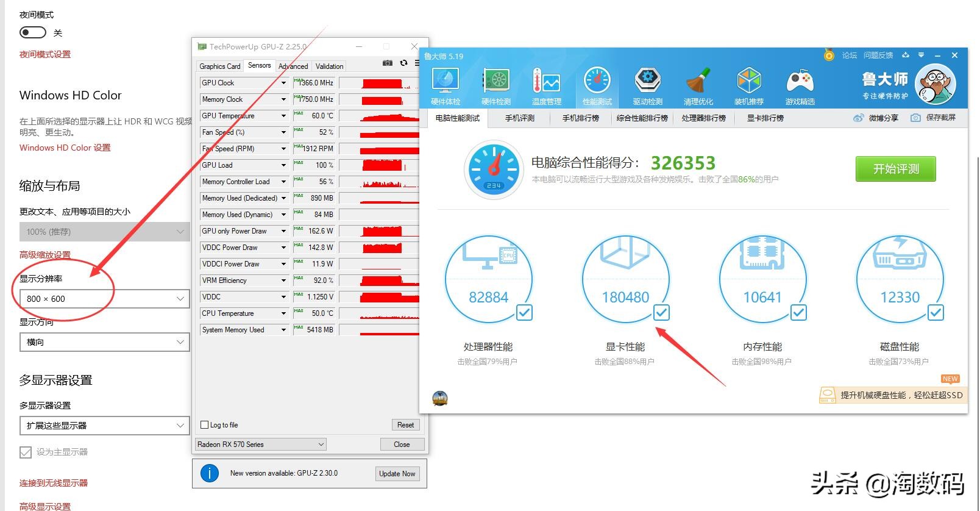Click the 保存截屏 camera icon
Screen dimensions: 980x511
click(x=915, y=118)
